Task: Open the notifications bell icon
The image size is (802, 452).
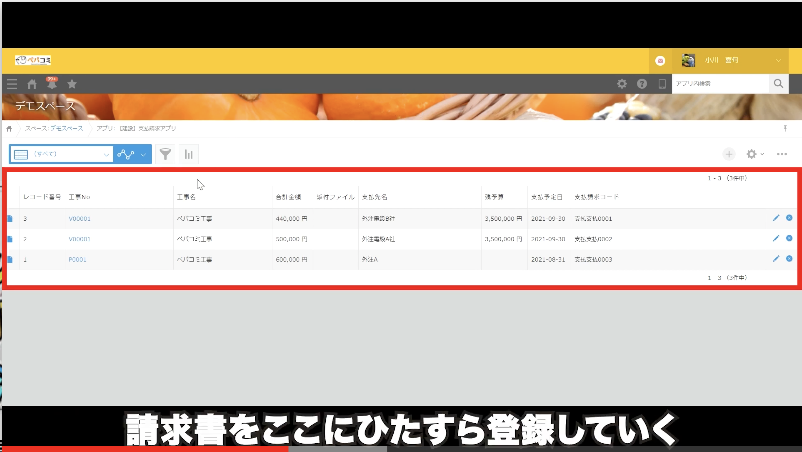Action: pyautogui.click(x=51, y=85)
